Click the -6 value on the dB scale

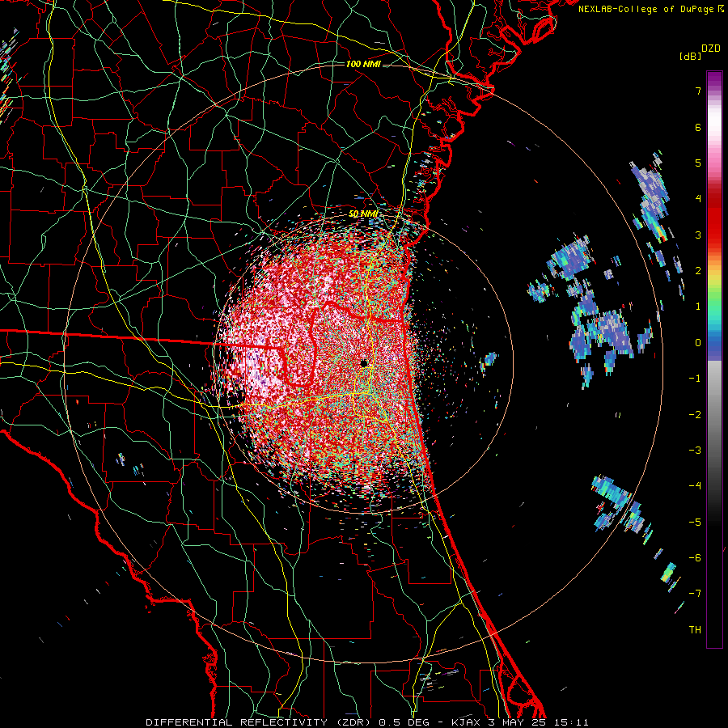(x=695, y=558)
